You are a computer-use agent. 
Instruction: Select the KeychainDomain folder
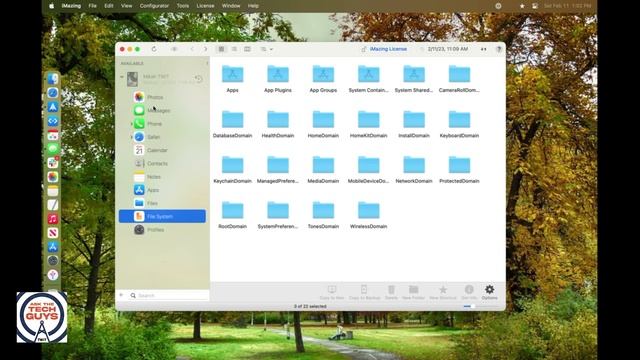[x=232, y=165]
